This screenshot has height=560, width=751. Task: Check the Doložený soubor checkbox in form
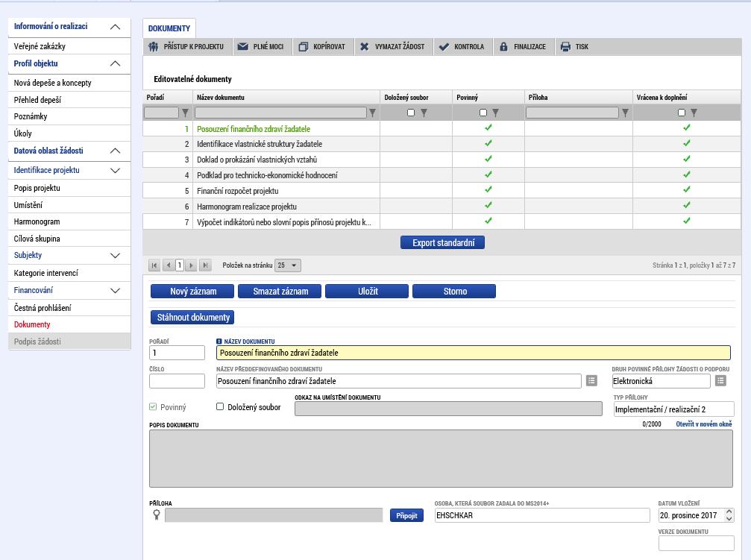click(x=220, y=406)
